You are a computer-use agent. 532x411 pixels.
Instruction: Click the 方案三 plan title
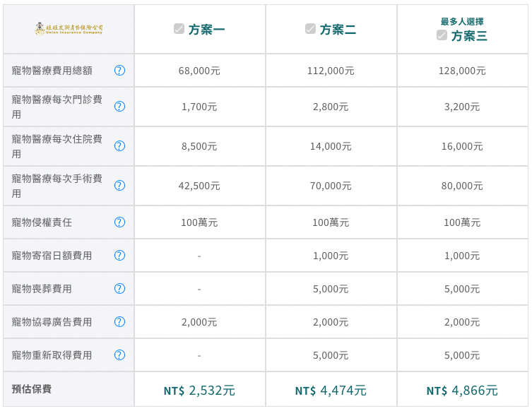pos(469,36)
